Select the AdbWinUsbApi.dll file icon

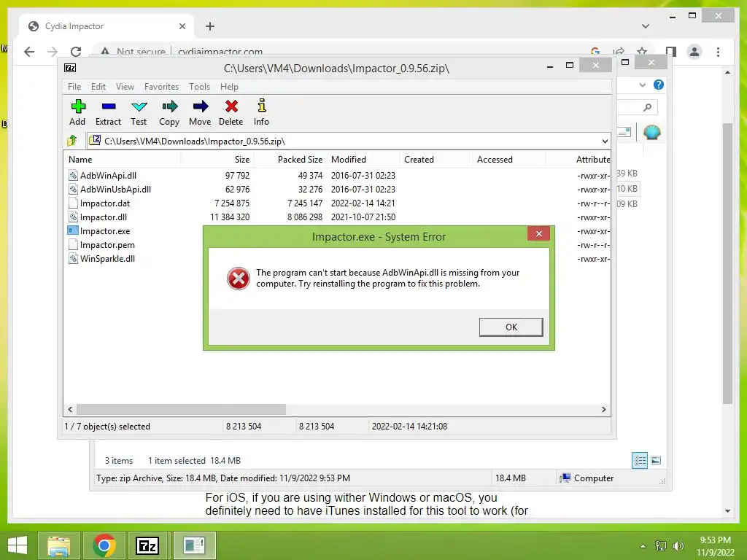tap(73, 190)
